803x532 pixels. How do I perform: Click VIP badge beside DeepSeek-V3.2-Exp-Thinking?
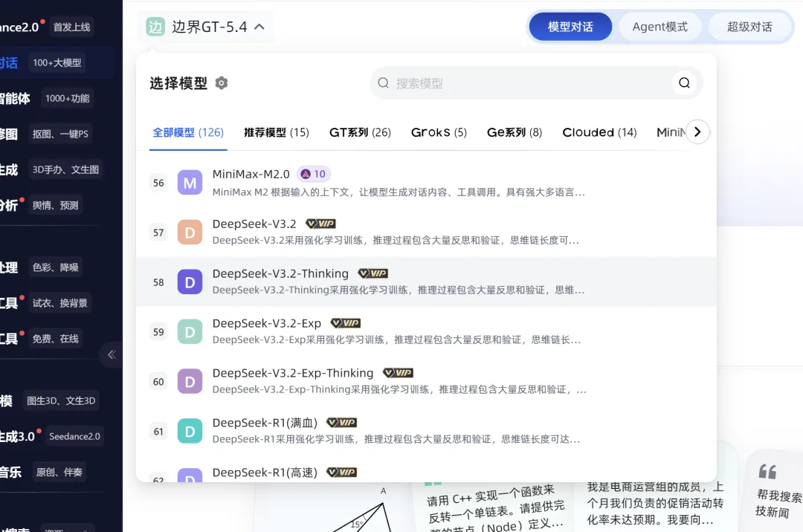coord(398,373)
